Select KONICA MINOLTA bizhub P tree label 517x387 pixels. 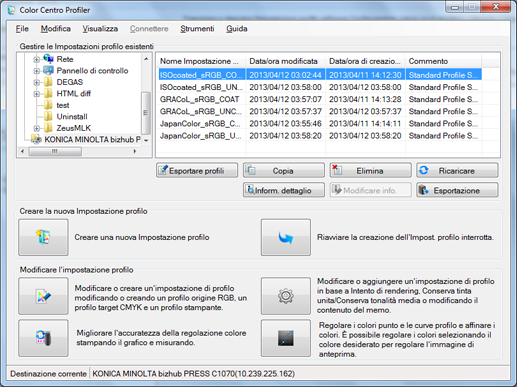click(93, 139)
